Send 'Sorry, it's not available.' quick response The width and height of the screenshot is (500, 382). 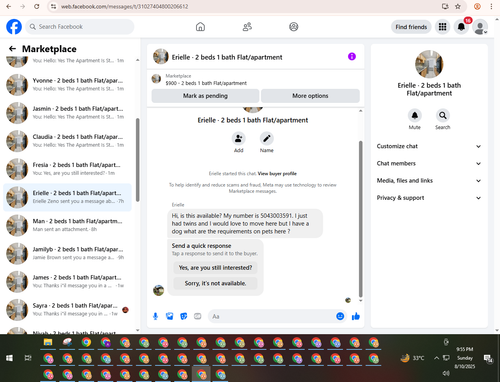click(215, 283)
